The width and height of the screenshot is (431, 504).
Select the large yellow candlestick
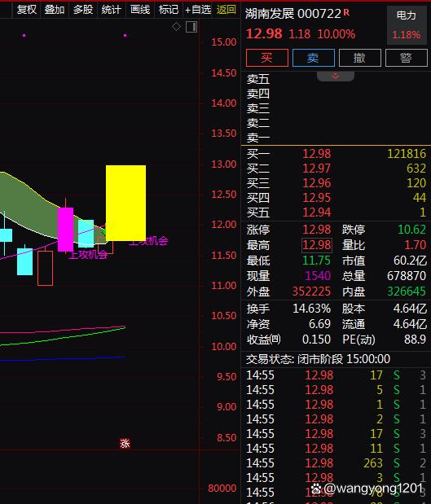tap(125, 203)
